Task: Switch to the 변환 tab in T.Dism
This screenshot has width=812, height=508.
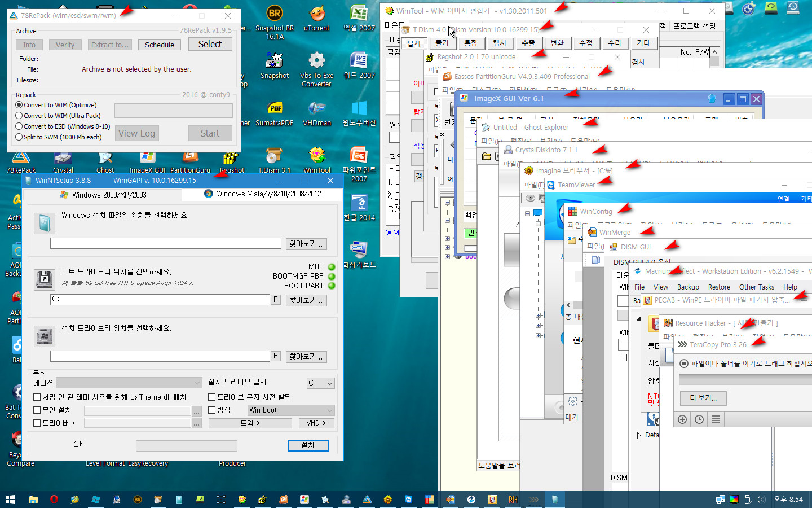Action: pos(557,43)
